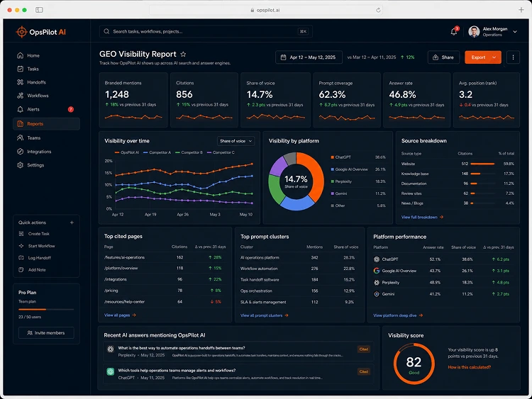The width and height of the screenshot is (532, 399).
Task: Open a new browser tab with plus
Action: tap(521, 10)
